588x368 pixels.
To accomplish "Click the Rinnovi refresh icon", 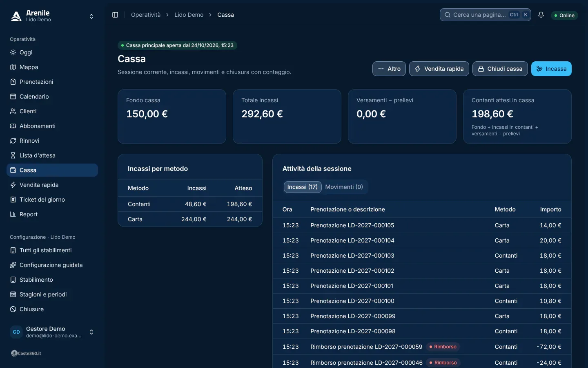I will [13, 141].
